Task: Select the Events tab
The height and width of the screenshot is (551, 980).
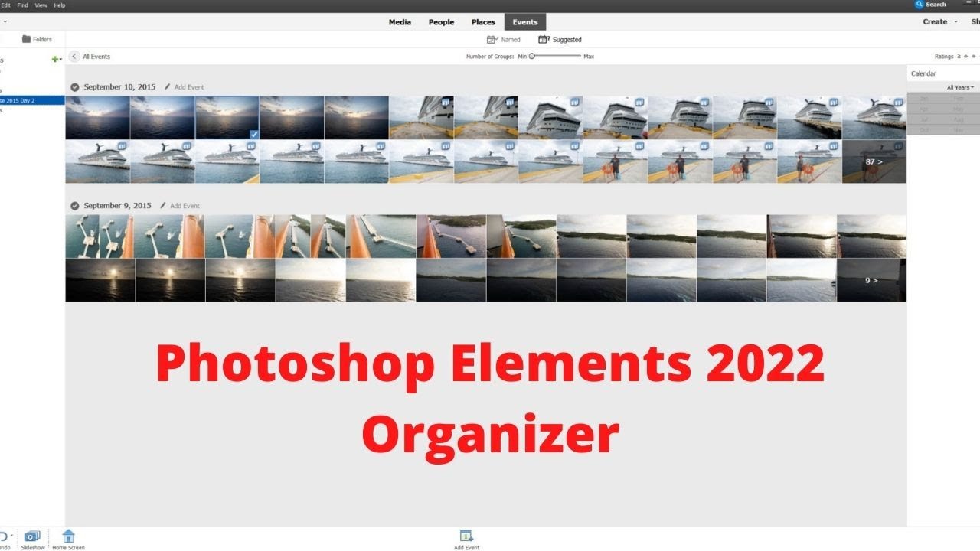Action: point(525,22)
